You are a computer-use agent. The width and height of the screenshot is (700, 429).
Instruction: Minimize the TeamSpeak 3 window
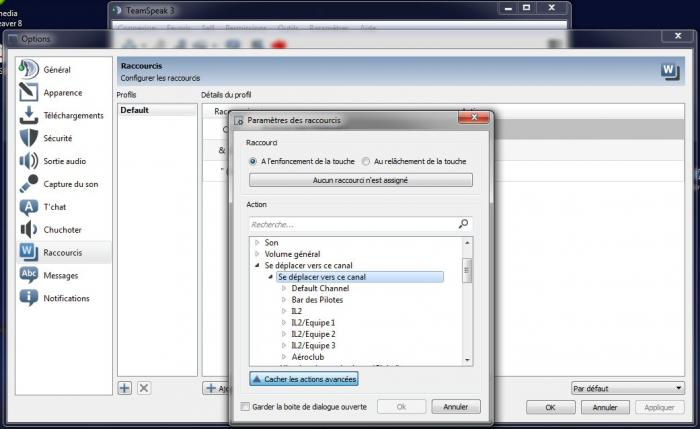(508, 8)
